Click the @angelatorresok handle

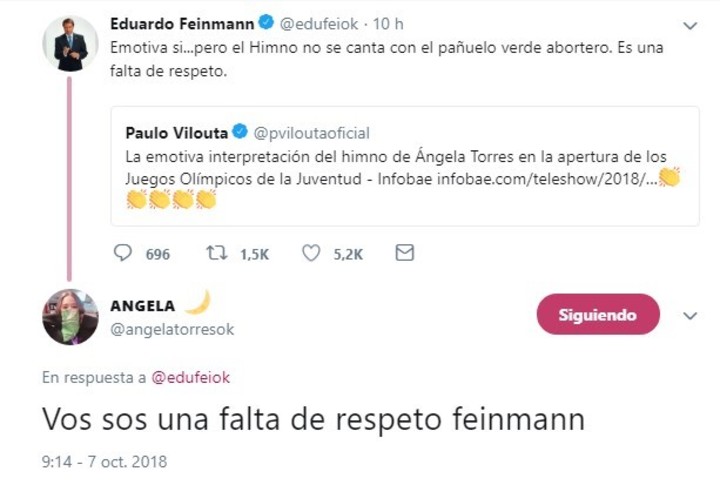point(172,329)
